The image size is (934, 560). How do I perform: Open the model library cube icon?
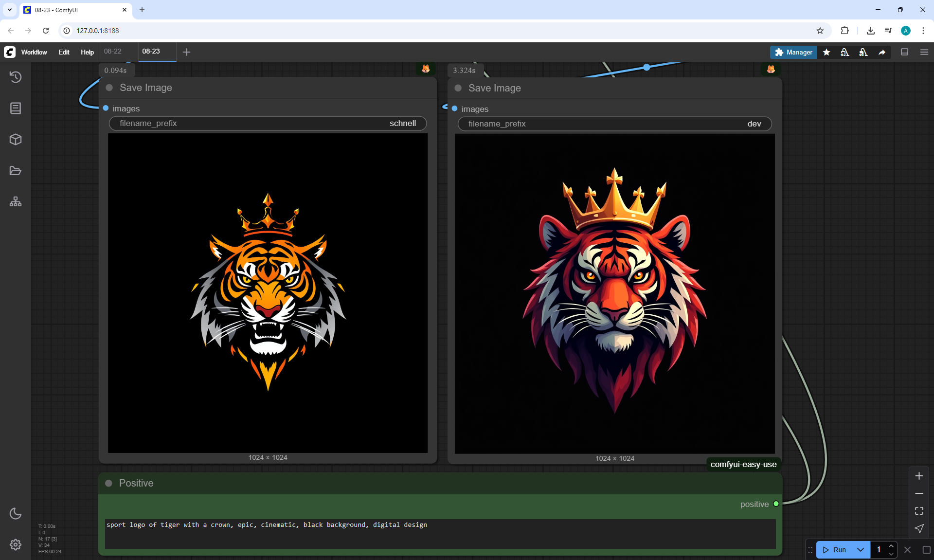coord(16,140)
